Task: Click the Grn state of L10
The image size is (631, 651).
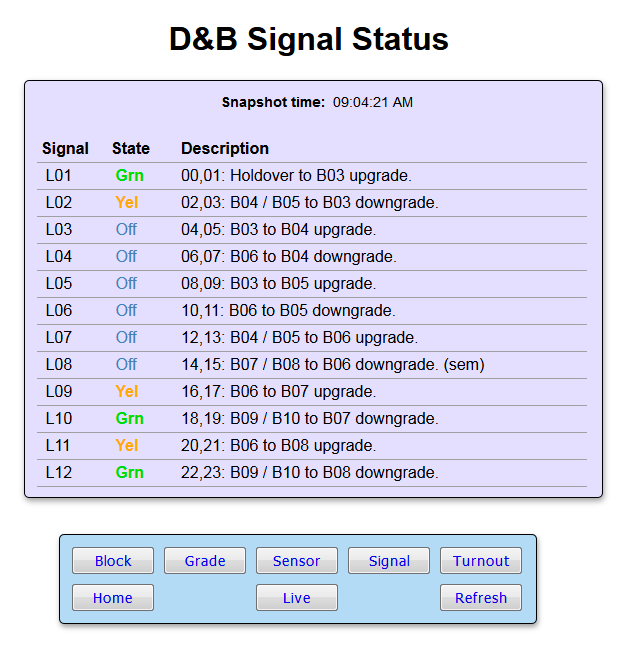Action: pos(130,418)
